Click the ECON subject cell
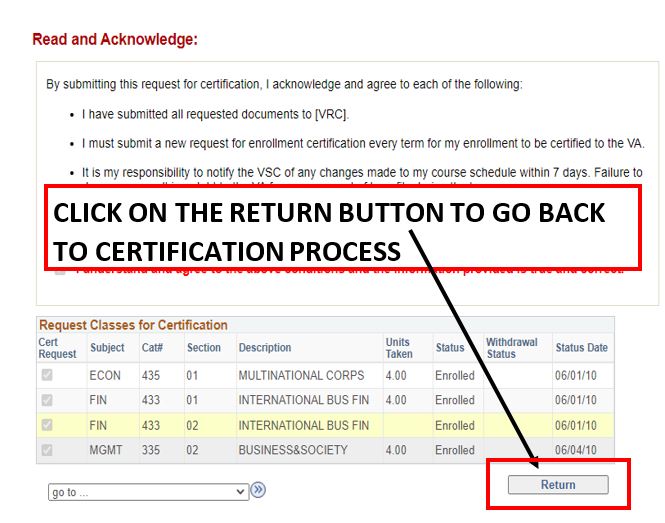 click(105, 375)
